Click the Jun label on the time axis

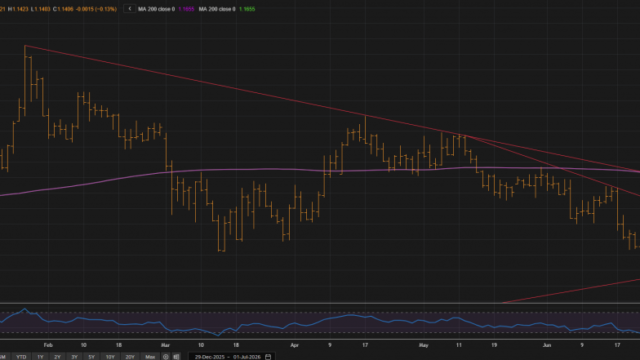pos(547,345)
